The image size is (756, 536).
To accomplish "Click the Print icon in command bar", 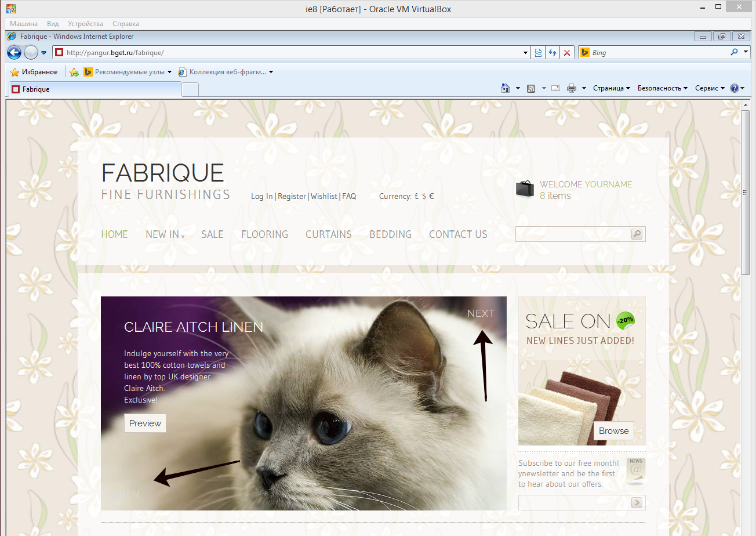I will tap(571, 88).
